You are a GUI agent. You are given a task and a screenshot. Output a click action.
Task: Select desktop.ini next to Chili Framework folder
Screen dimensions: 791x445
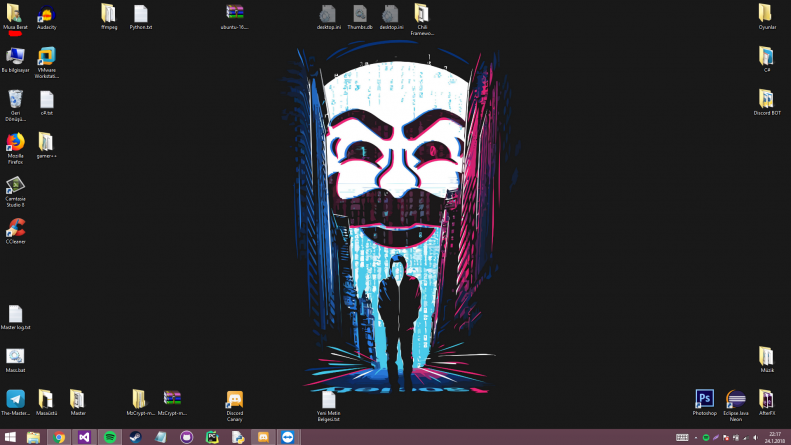(x=391, y=17)
